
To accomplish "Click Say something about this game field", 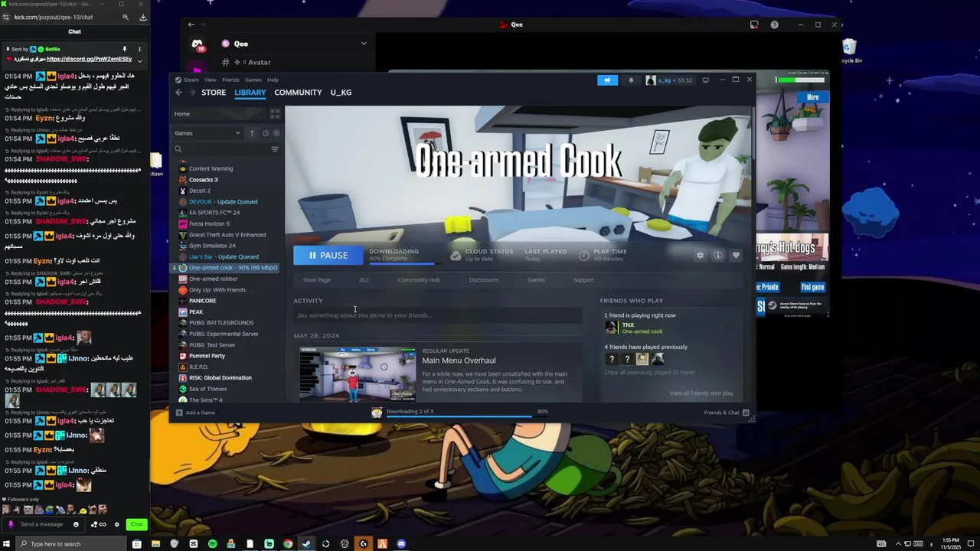I will click(x=437, y=315).
